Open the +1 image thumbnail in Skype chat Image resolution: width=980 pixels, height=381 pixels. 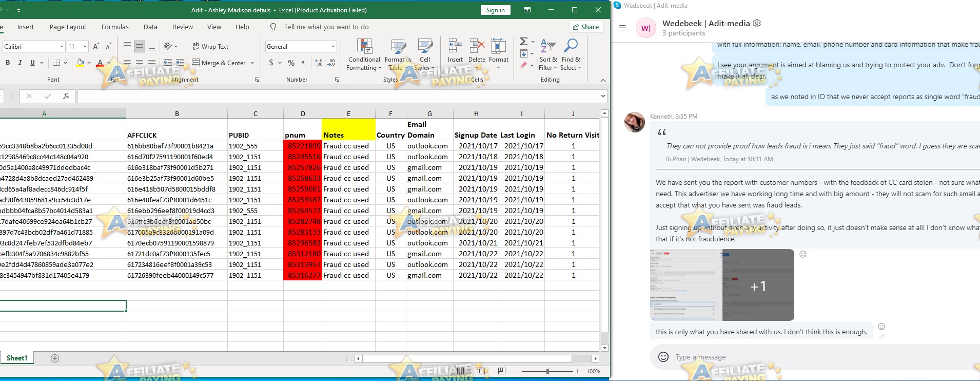[758, 285]
